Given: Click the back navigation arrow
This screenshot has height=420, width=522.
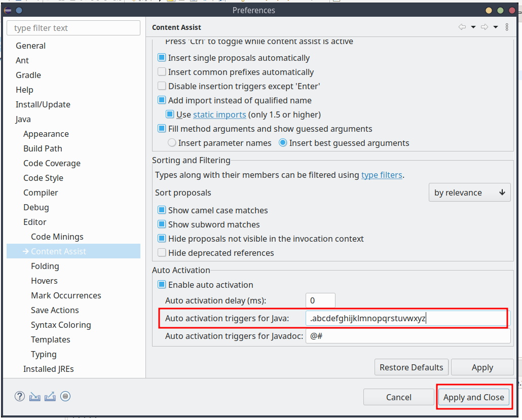Looking at the screenshot, I should (462, 27).
